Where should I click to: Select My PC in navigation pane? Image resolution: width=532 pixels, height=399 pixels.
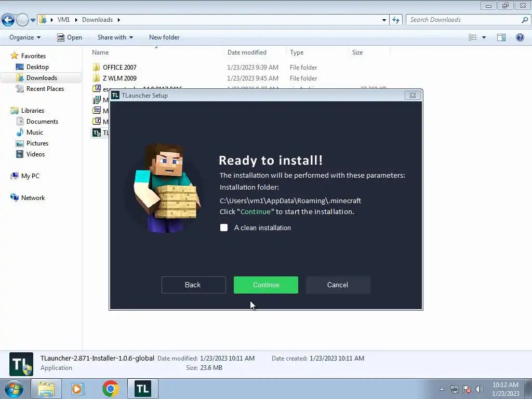30,176
